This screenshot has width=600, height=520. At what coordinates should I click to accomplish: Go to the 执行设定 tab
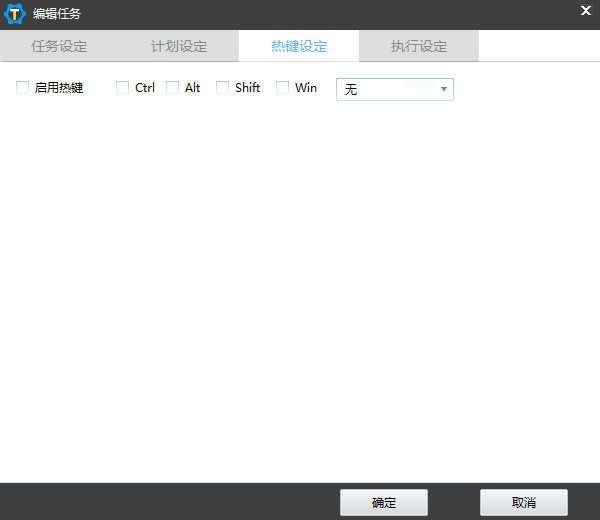(419, 46)
